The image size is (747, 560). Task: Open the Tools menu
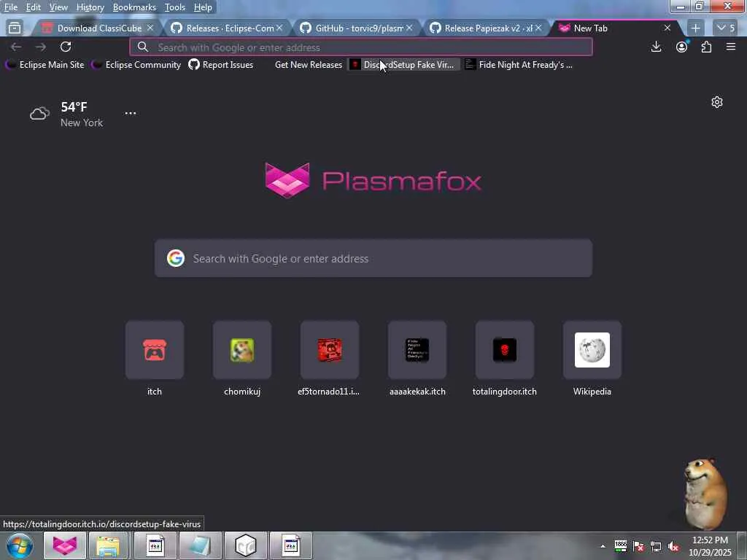point(174,7)
